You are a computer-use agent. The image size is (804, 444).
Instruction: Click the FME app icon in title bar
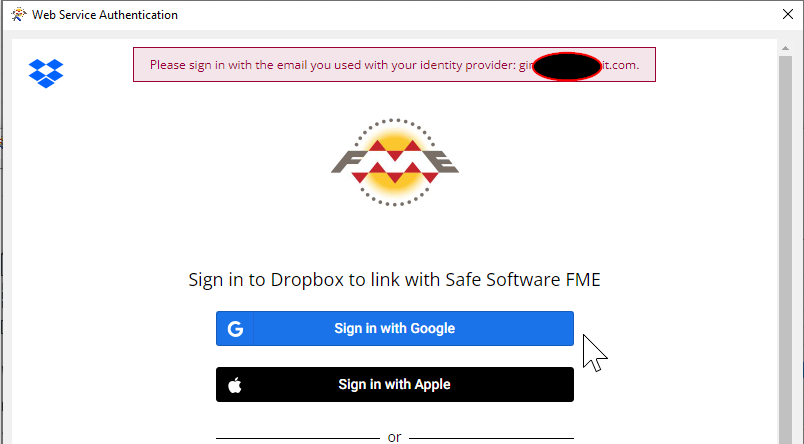[x=18, y=14]
